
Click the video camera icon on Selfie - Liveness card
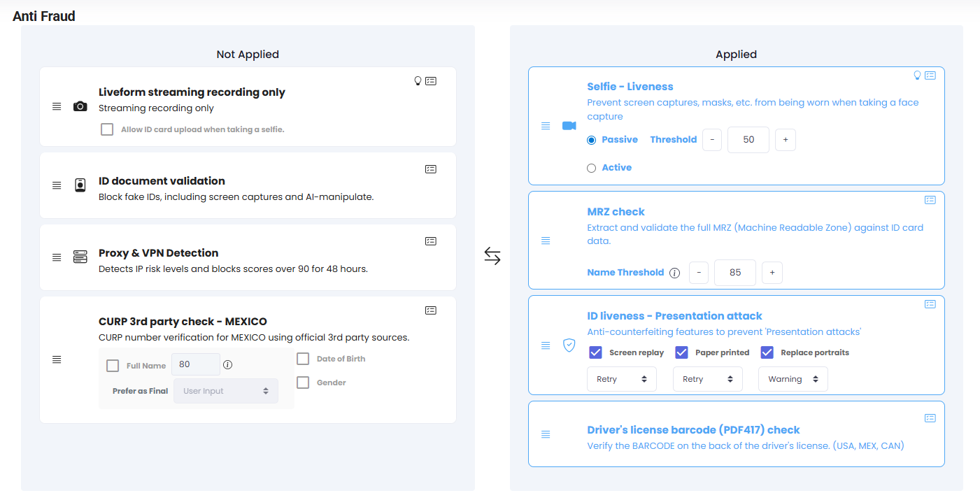pos(569,126)
